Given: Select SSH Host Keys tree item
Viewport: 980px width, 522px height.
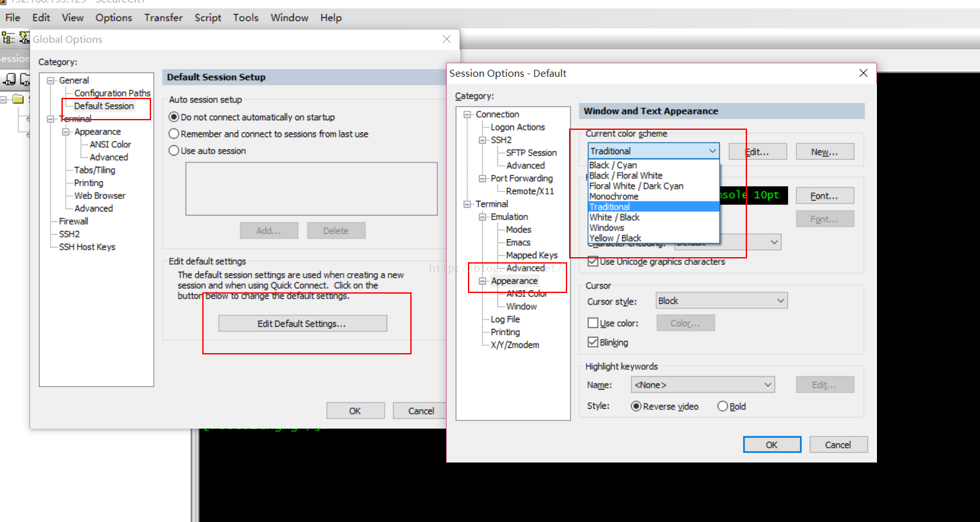Looking at the screenshot, I should [x=87, y=247].
